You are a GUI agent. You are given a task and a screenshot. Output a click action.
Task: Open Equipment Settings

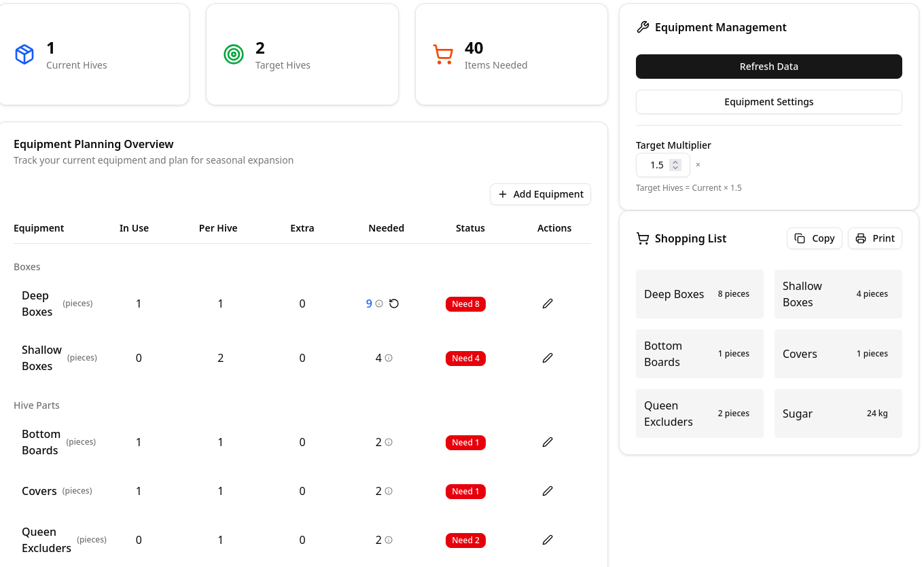click(768, 101)
